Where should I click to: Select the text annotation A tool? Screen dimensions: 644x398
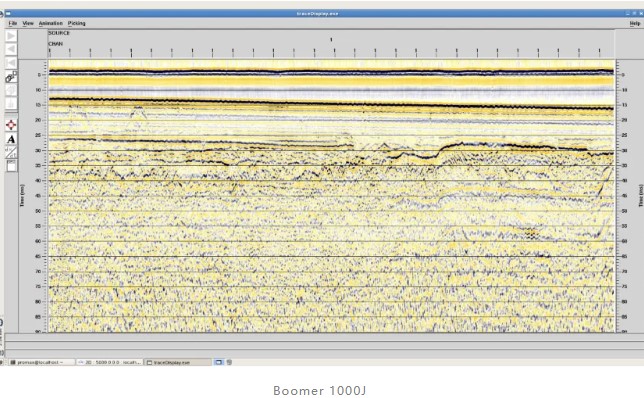tap(11, 139)
